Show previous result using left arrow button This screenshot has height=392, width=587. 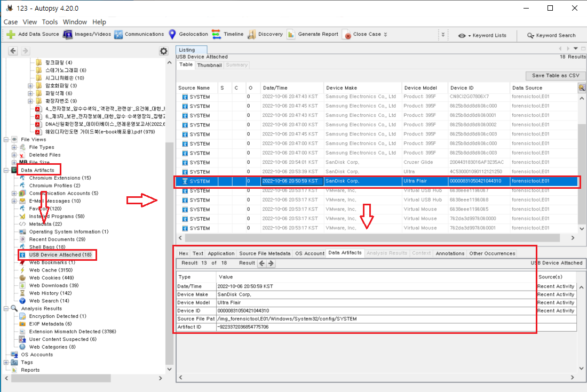coord(262,263)
